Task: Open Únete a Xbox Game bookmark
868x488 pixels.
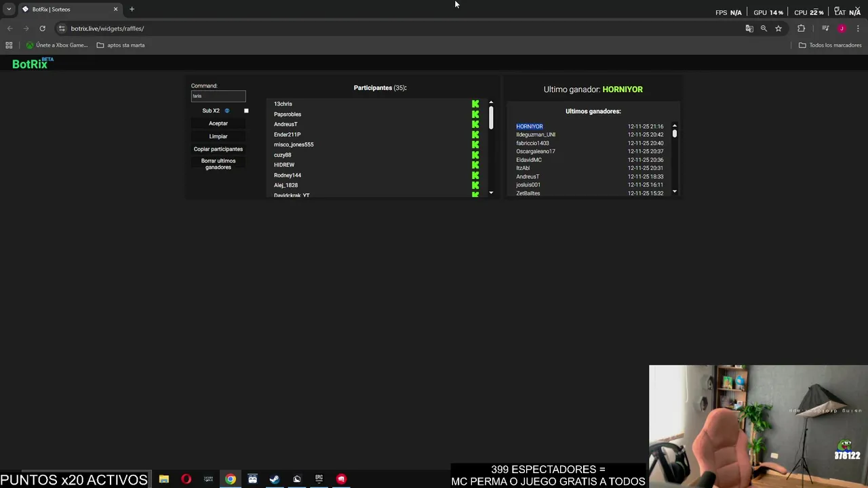Action: pyautogui.click(x=57, y=45)
